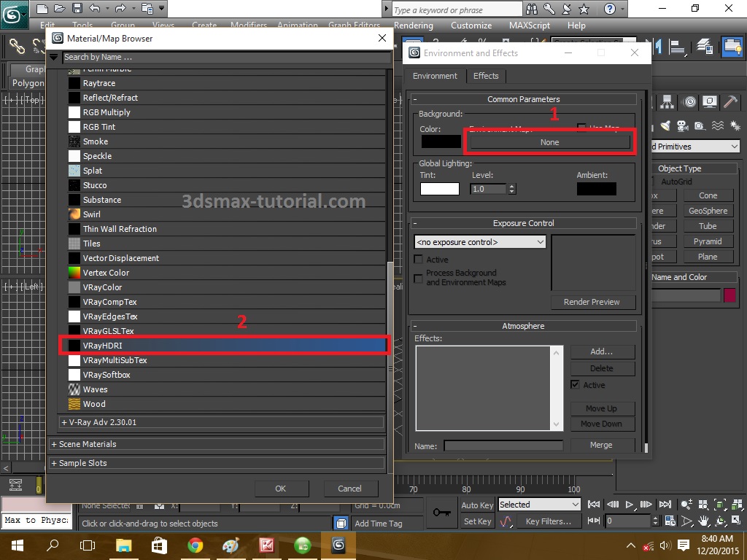Save the scene with the floppy disk icon
This screenshot has height=560, width=747.
[x=77, y=9]
